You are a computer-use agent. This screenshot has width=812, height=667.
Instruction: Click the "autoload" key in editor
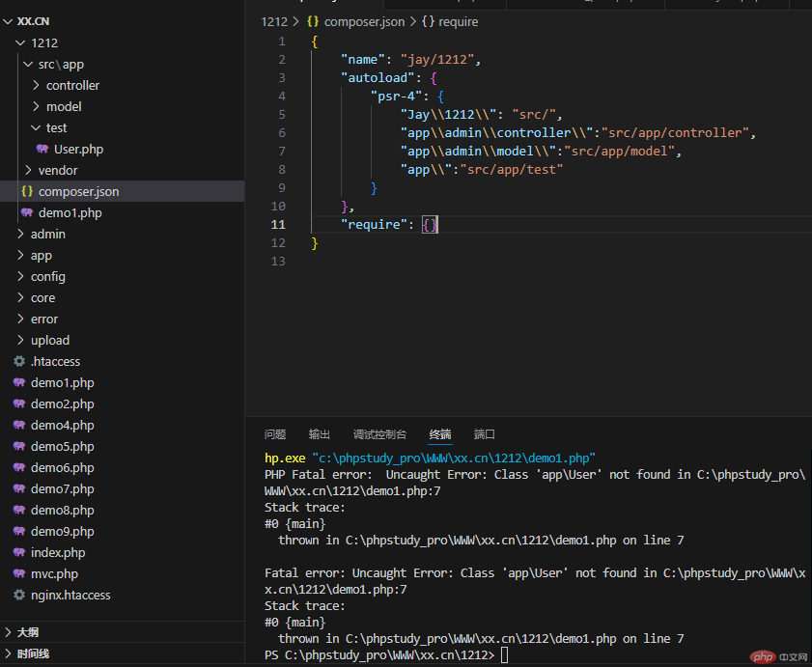(x=378, y=77)
